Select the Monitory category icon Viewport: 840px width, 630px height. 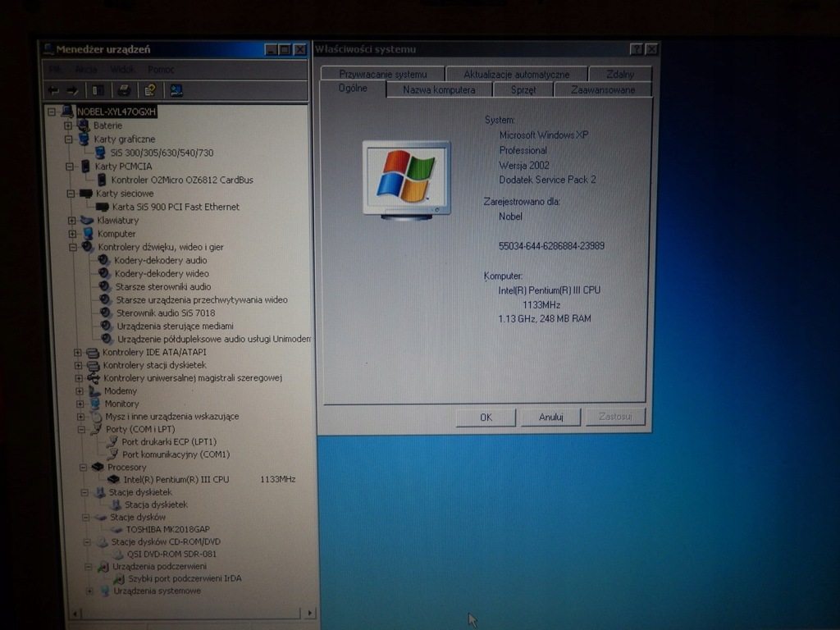point(95,404)
